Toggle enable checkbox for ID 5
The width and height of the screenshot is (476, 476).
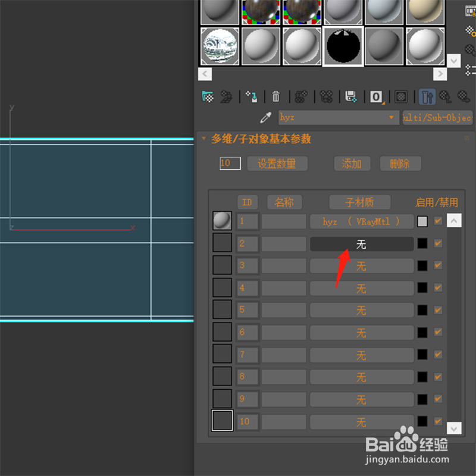(438, 310)
